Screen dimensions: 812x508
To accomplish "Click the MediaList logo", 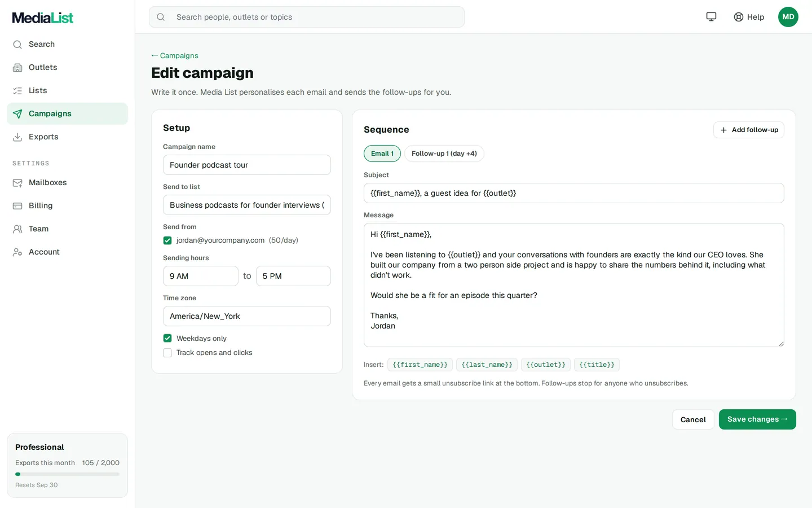I will [43, 17].
